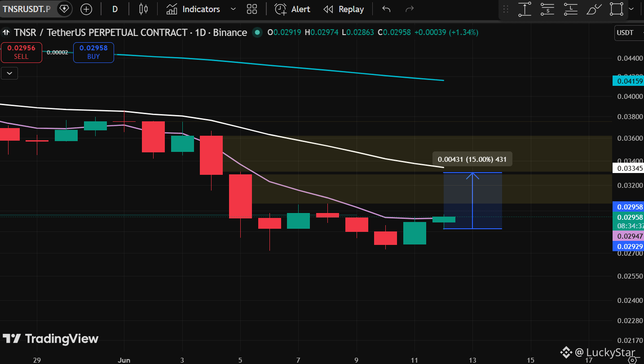Screen dimensions: 644x364
Task: Collapse the chart legend with the chevron
Action: [x=9, y=73]
